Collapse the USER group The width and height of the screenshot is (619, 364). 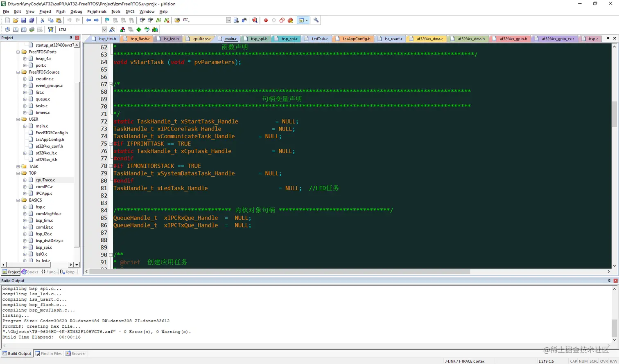click(18, 119)
